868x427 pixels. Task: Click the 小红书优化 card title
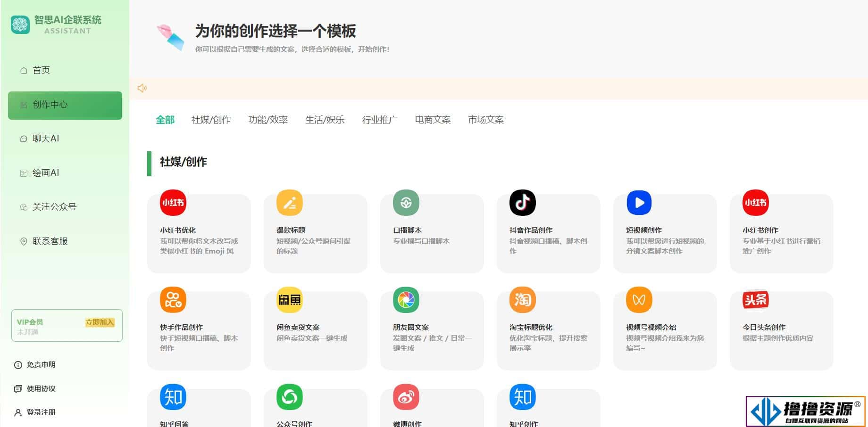coord(178,230)
